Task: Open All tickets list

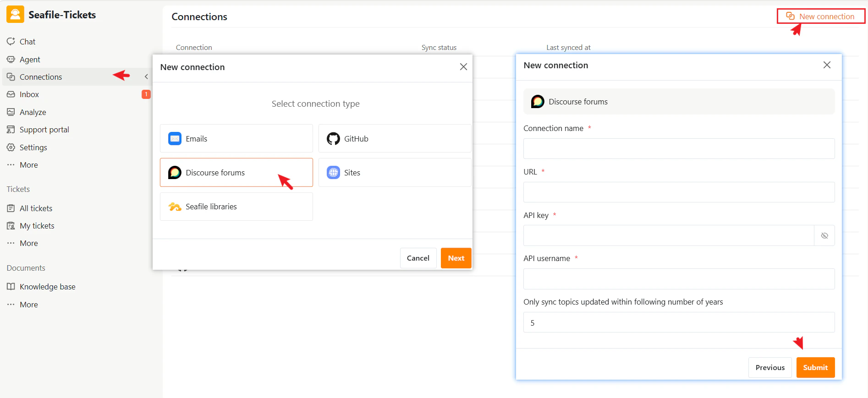Action: (x=36, y=208)
